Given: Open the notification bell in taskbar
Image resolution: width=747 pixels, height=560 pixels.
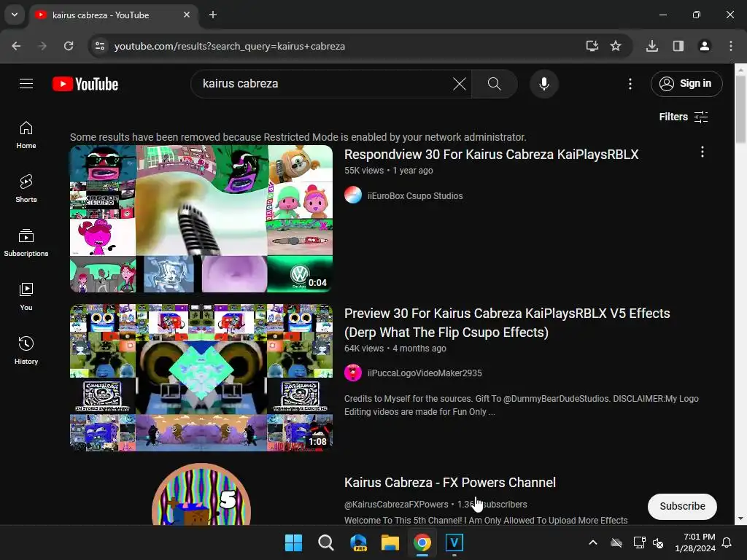Looking at the screenshot, I should pyautogui.click(x=727, y=542).
